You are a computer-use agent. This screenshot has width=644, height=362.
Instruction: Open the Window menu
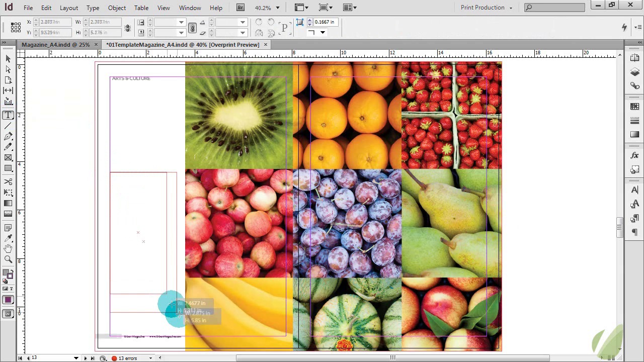pyautogui.click(x=190, y=8)
